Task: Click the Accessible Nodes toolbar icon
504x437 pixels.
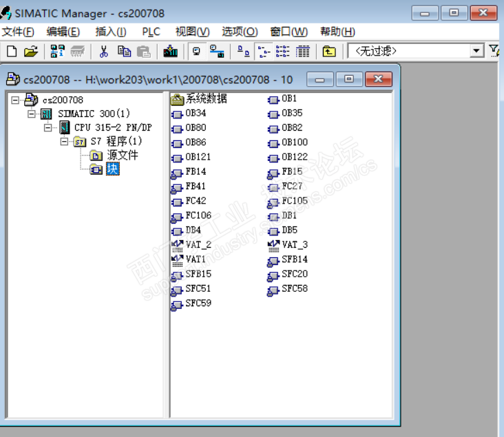Action: pyautogui.click(x=57, y=51)
